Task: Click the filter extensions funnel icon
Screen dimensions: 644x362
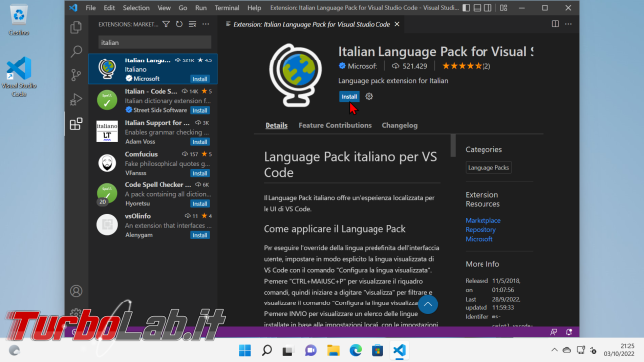Action: [166, 24]
